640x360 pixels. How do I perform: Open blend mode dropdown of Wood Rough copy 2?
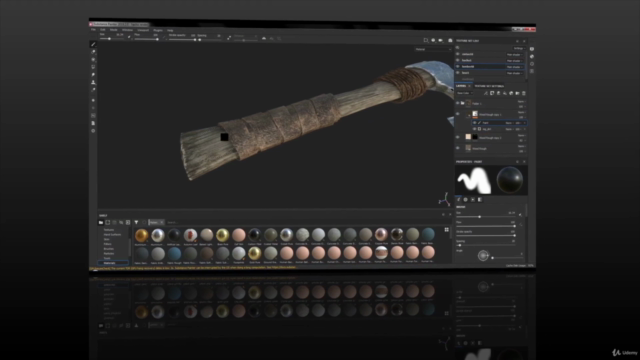pos(521,136)
